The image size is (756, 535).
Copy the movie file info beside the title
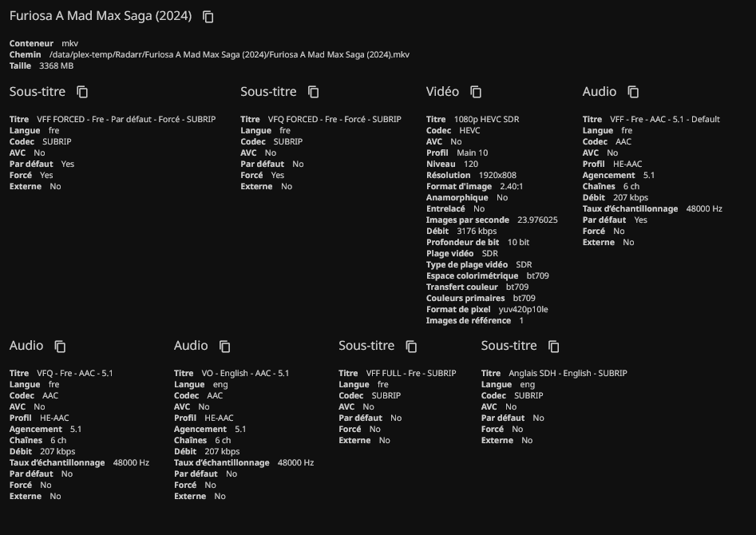[208, 17]
